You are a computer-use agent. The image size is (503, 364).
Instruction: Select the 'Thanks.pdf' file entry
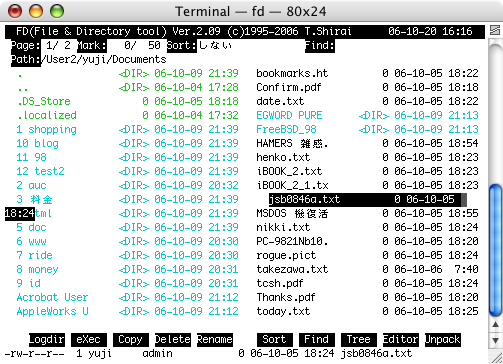367,297
